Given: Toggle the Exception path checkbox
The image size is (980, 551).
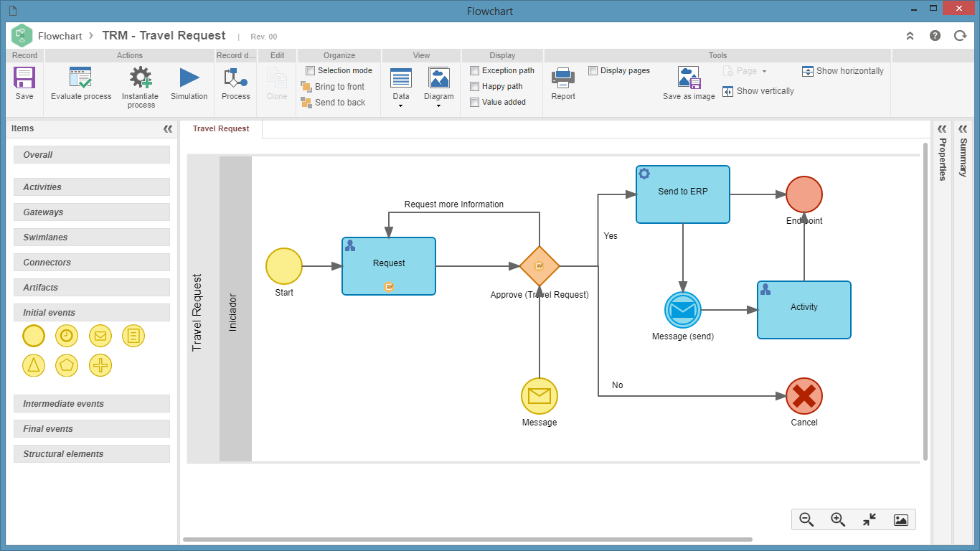Looking at the screenshot, I should 474,70.
